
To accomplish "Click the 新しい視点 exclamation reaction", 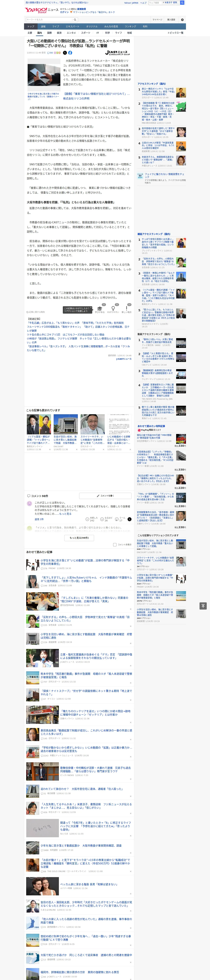I will 127,309.
